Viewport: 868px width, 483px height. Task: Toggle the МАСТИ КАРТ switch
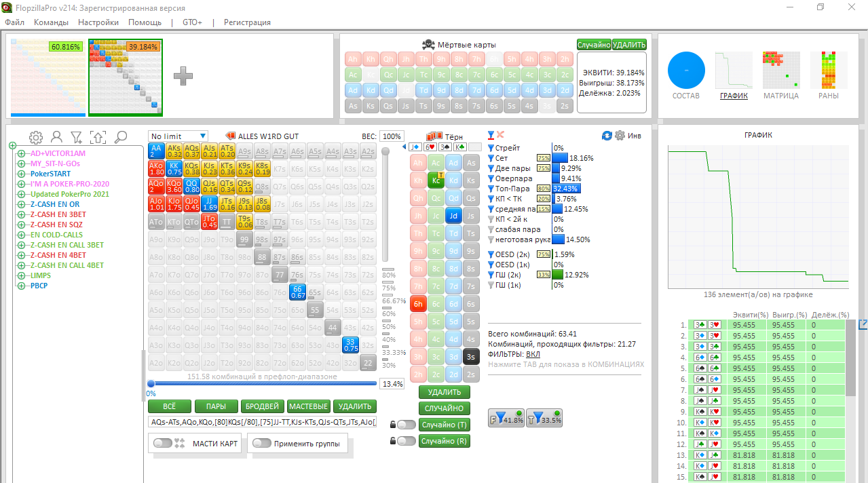(163, 444)
